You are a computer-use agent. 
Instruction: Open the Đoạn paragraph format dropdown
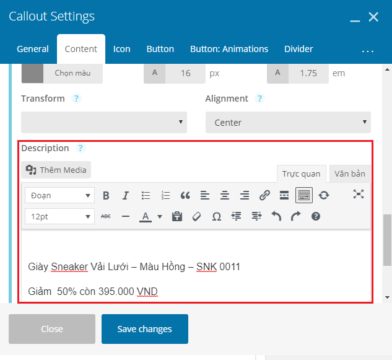pyautogui.click(x=60, y=196)
